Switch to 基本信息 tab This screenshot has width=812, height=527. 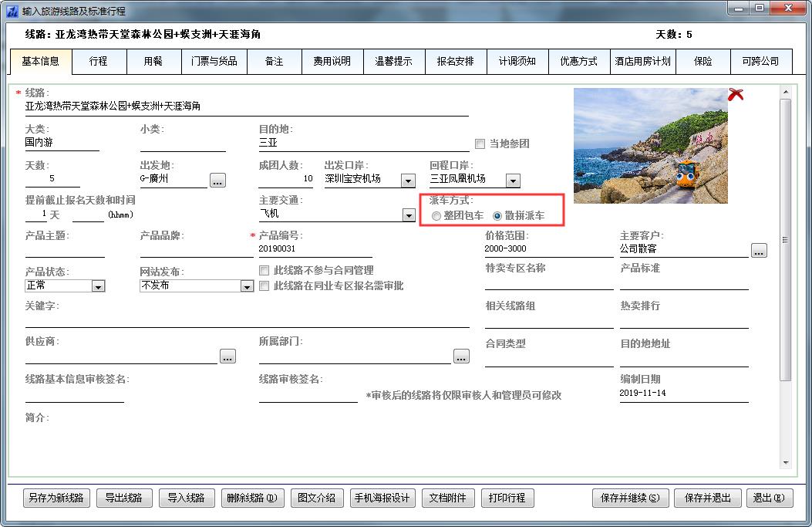click(40, 61)
